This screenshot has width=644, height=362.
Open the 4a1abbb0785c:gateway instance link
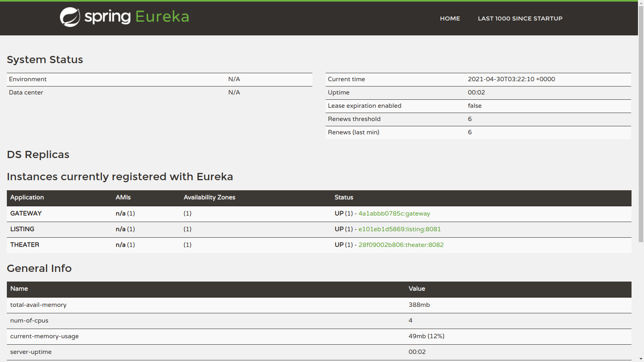[394, 214]
